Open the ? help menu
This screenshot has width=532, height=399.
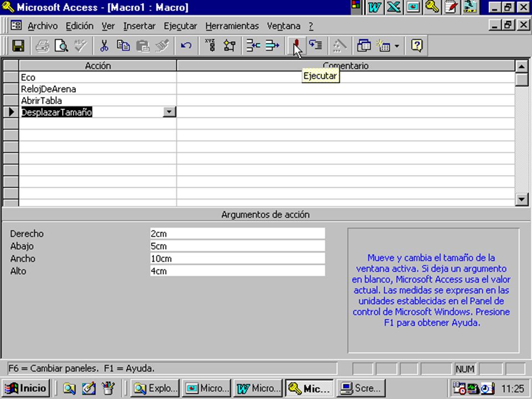click(311, 26)
